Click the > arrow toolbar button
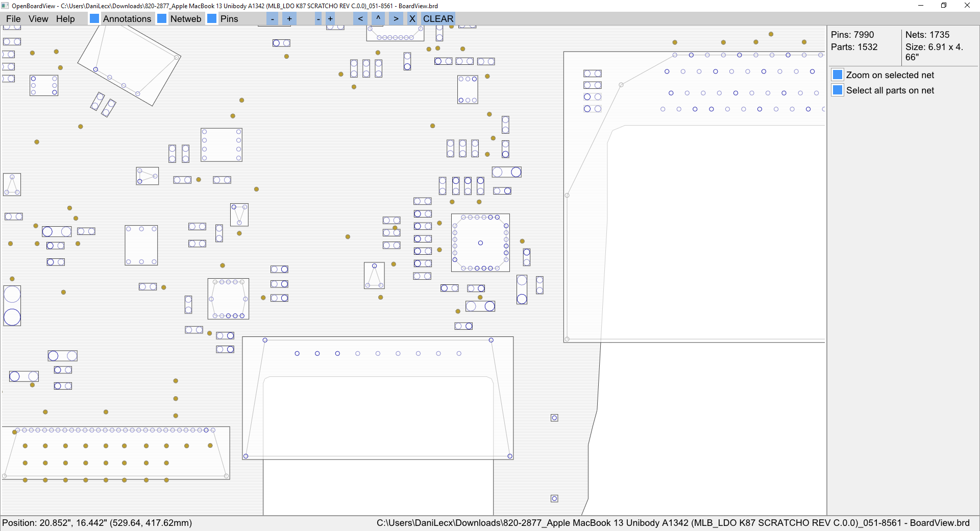Image resolution: width=980 pixels, height=531 pixels. [396, 19]
